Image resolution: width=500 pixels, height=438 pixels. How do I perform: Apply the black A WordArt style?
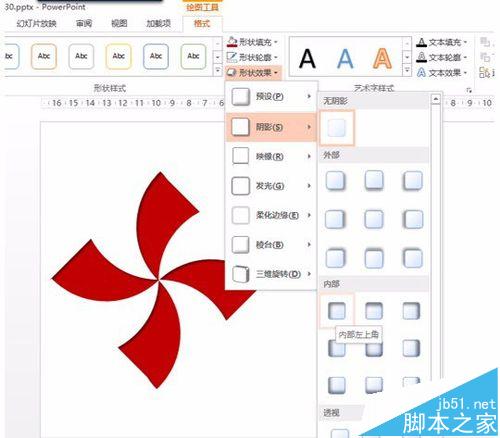pos(307,59)
